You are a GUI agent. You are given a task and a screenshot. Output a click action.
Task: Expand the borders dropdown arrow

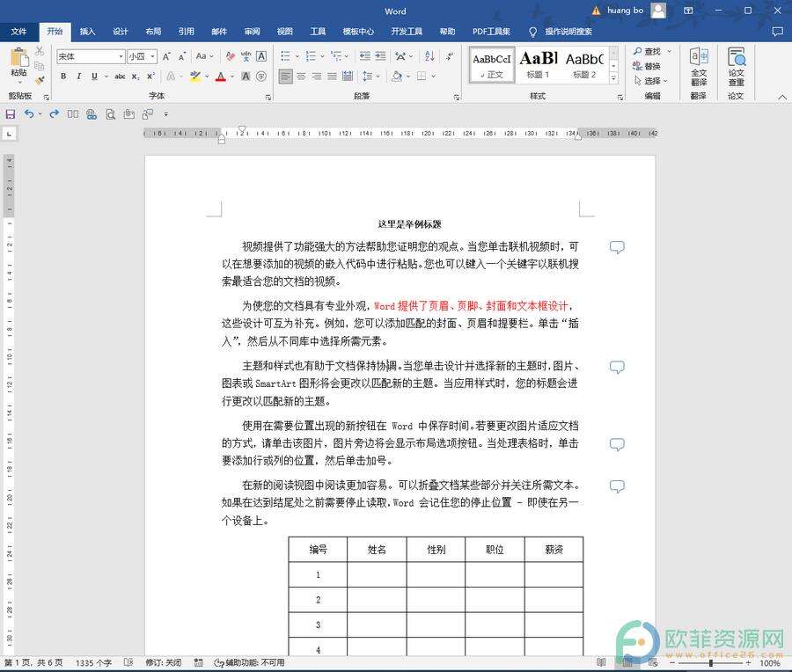(x=433, y=77)
